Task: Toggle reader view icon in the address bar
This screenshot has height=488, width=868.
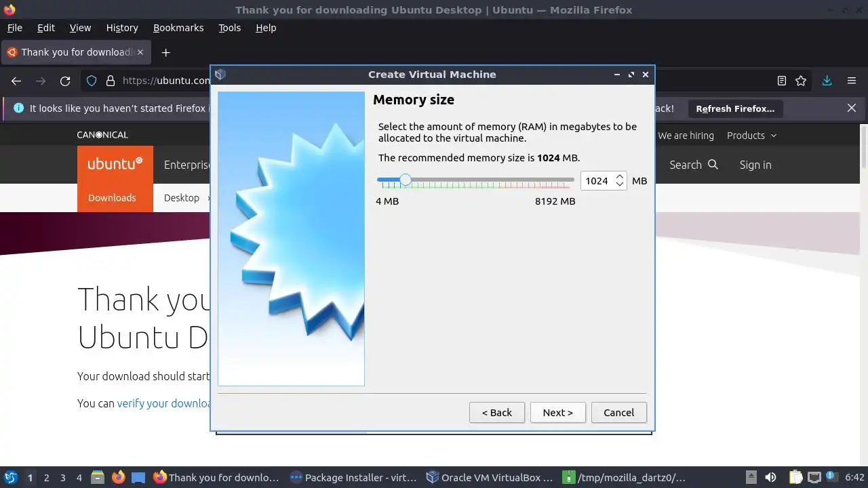Action: pos(782,81)
